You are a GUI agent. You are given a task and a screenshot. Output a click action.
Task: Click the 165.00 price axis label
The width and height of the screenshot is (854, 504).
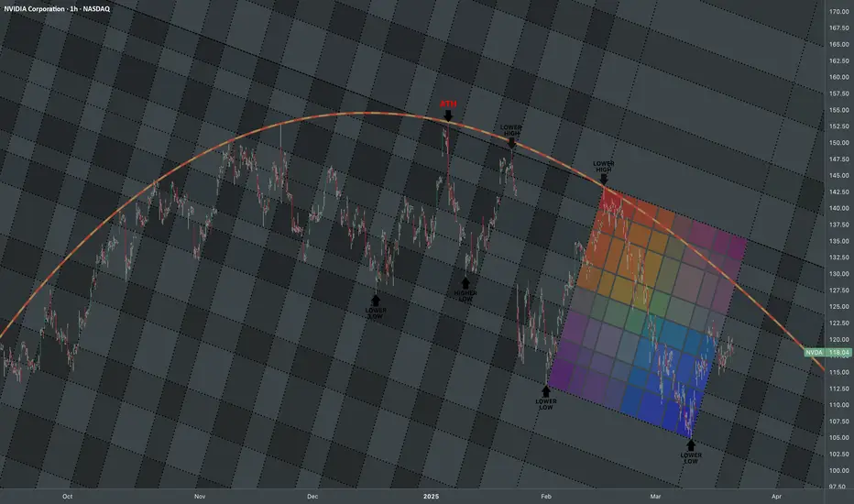tap(839, 44)
